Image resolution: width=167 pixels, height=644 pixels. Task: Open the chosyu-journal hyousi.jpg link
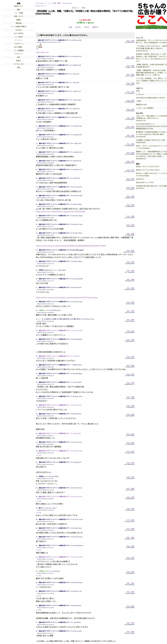pyautogui.click(x=66, y=298)
